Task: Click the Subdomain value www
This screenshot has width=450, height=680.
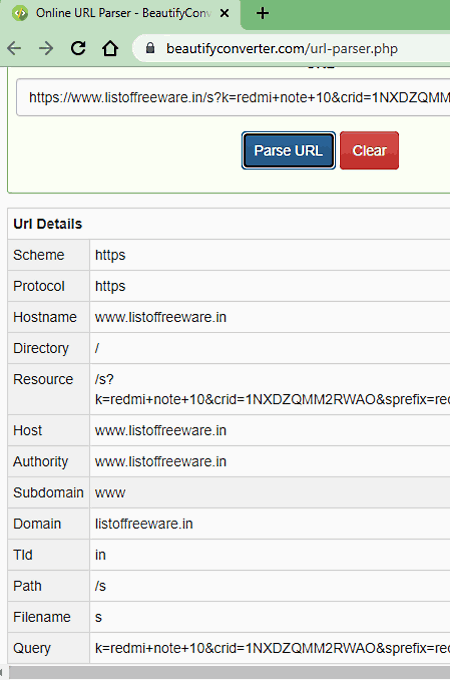Action: point(110,493)
